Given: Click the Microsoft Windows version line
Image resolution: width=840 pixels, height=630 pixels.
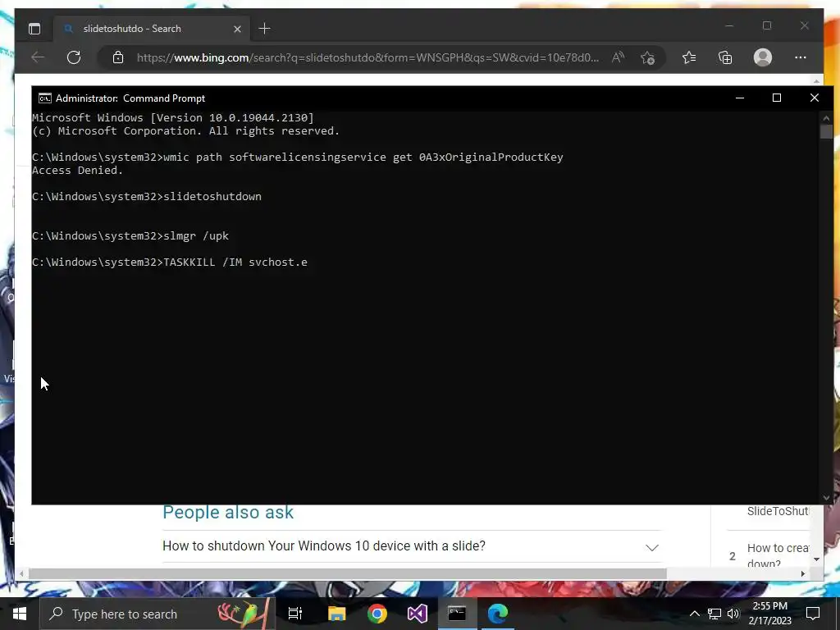Looking at the screenshot, I should coord(172,118).
